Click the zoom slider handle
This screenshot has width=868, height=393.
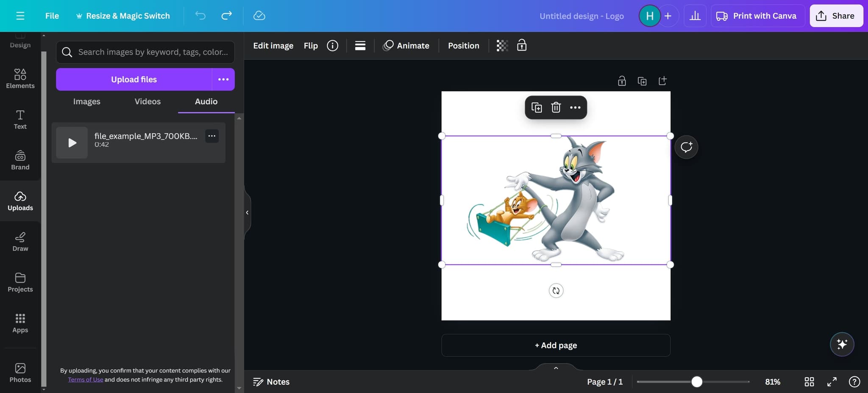(696, 382)
